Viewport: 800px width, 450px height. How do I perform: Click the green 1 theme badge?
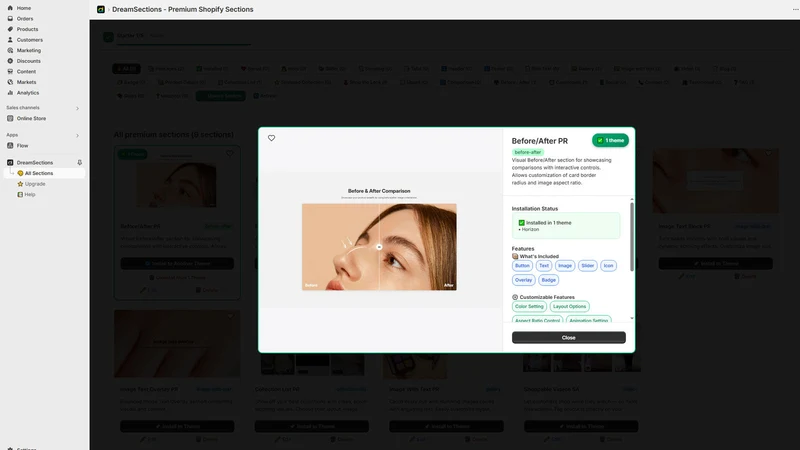click(610, 140)
